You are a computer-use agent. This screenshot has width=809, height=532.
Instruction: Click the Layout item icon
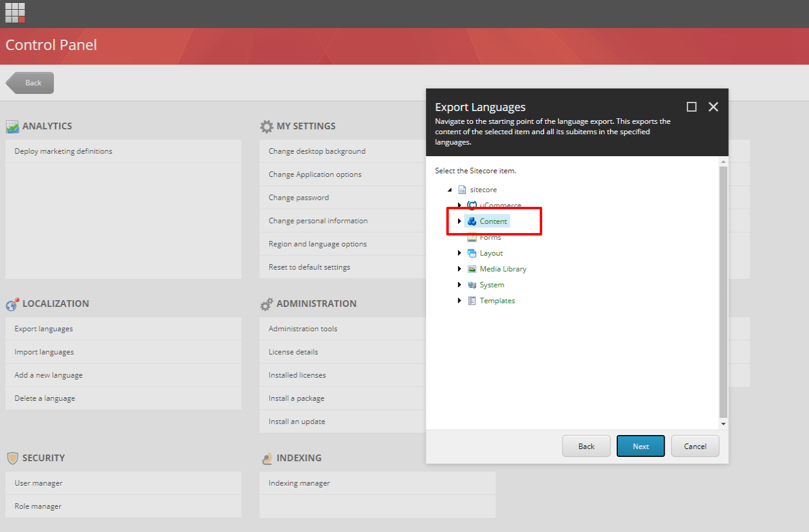(x=471, y=253)
